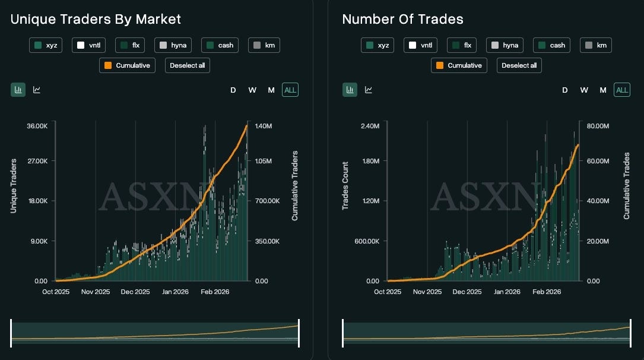Image resolution: width=644 pixels, height=360 pixels.
Task: Toggle cash series in Number Of Trades chart
Action: tap(551, 45)
